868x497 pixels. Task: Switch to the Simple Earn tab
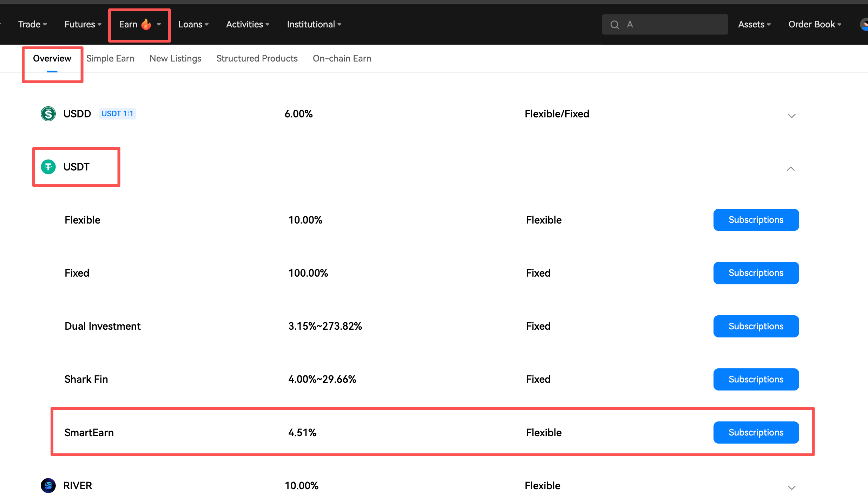click(110, 58)
